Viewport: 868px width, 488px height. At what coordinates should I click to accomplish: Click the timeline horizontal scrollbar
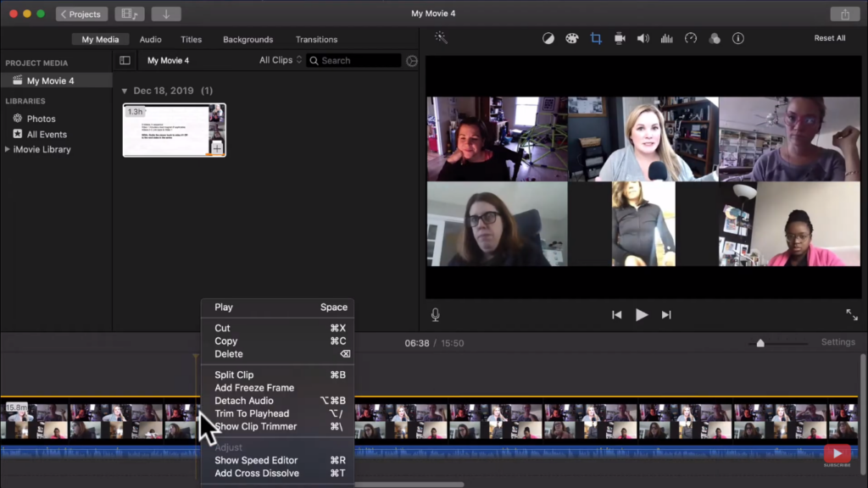click(x=409, y=485)
